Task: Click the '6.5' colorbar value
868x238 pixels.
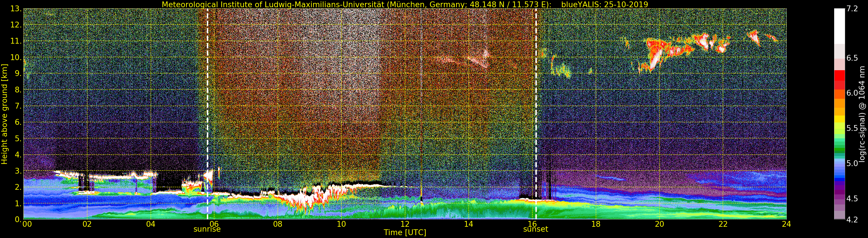Action: coord(852,58)
